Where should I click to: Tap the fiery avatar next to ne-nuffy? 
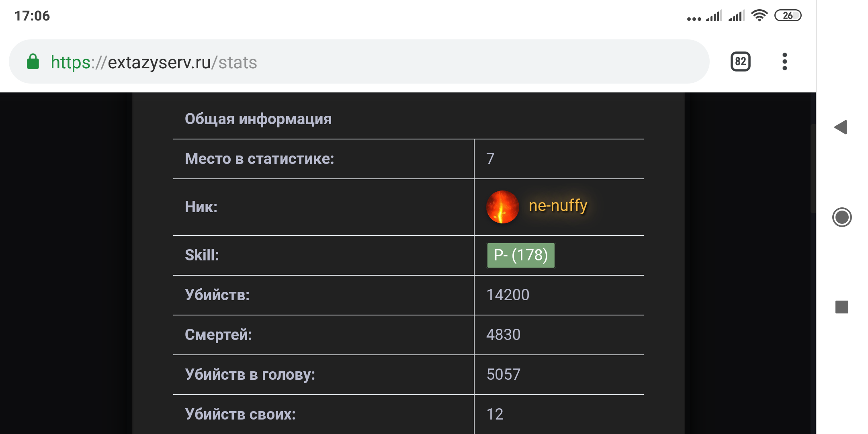[x=502, y=207]
